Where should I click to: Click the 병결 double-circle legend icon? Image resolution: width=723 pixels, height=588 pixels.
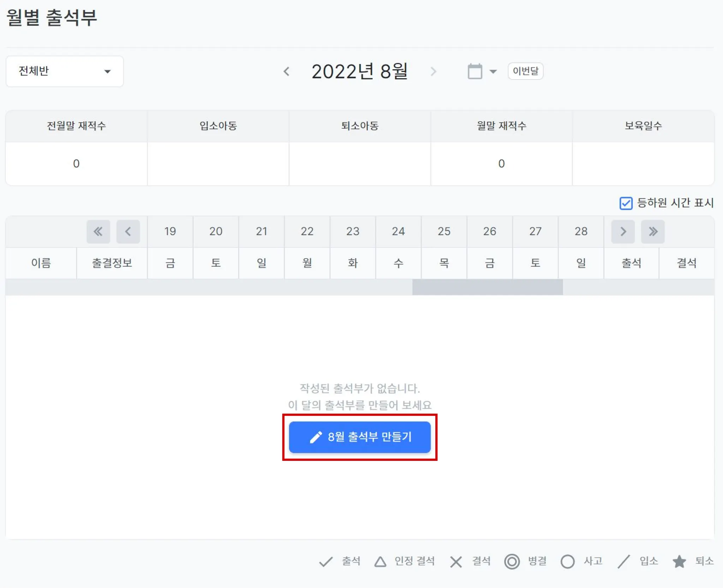(512, 561)
